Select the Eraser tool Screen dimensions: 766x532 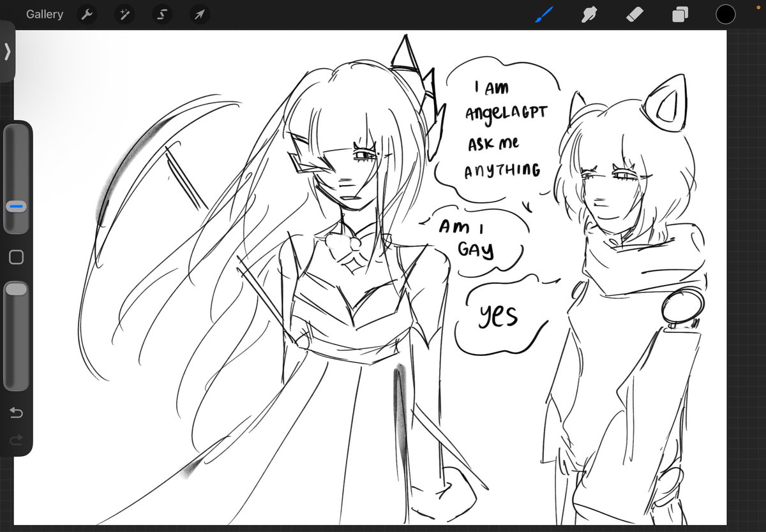(x=636, y=14)
